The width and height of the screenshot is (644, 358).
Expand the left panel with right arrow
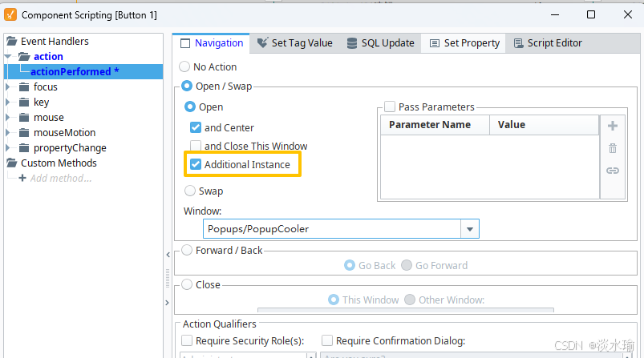167,303
